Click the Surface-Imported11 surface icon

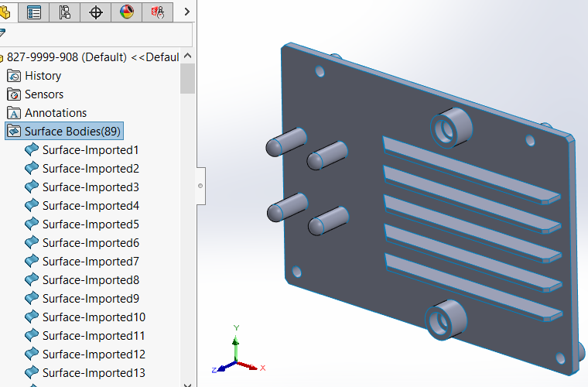tap(32, 335)
